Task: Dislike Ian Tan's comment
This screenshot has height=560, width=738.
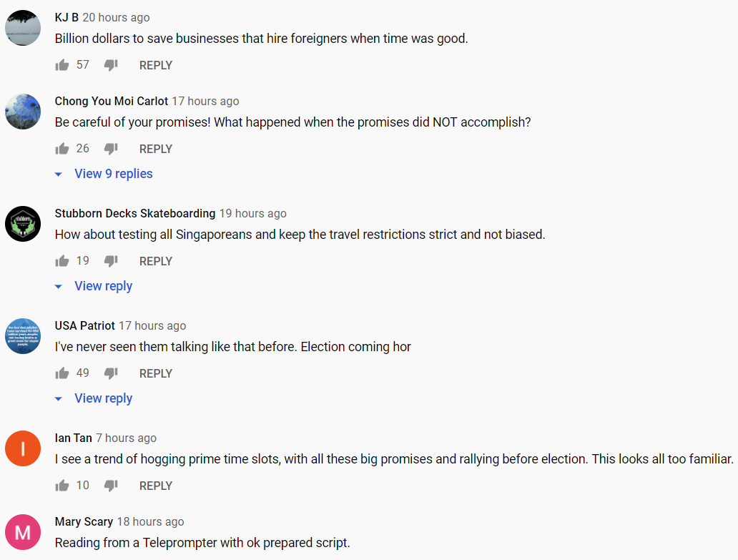Action: 111,485
